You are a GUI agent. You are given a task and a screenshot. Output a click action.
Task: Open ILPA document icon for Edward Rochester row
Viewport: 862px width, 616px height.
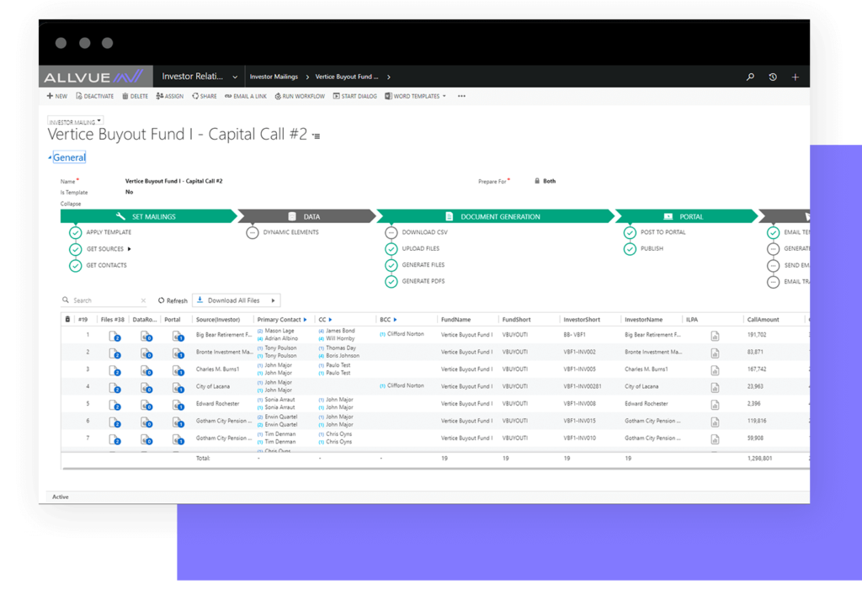715,405
